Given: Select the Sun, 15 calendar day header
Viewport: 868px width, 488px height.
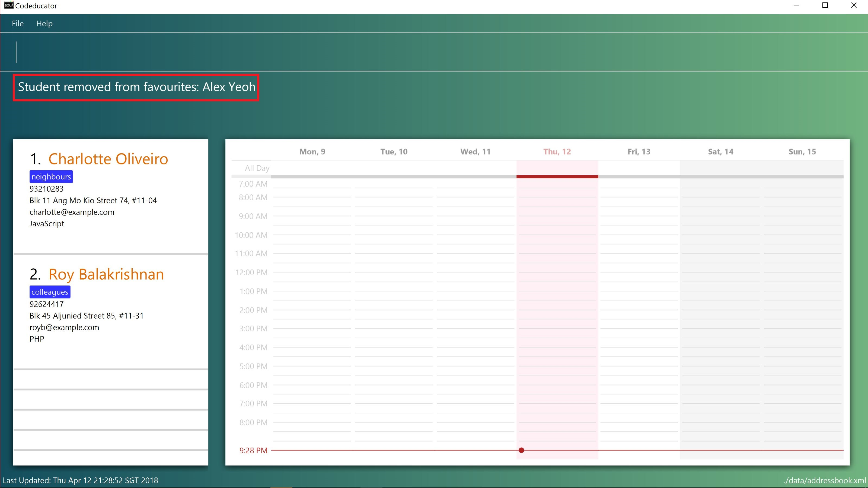Looking at the screenshot, I should pos(802,152).
